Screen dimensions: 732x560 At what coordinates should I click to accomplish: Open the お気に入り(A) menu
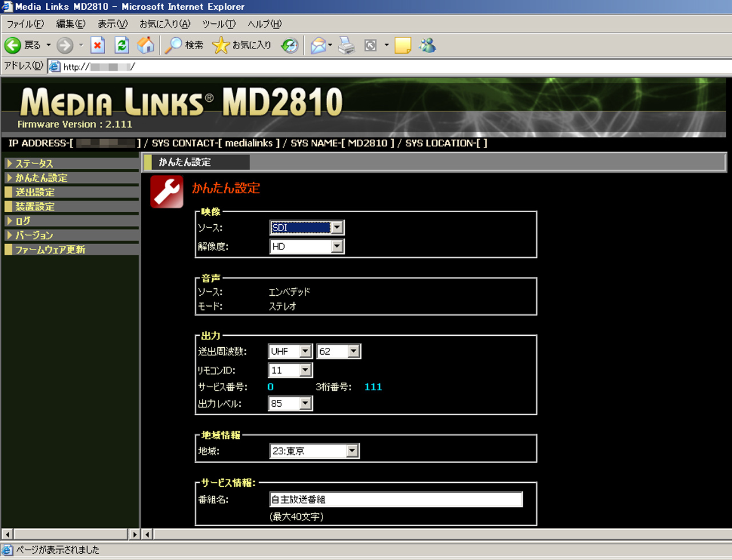[x=165, y=24]
